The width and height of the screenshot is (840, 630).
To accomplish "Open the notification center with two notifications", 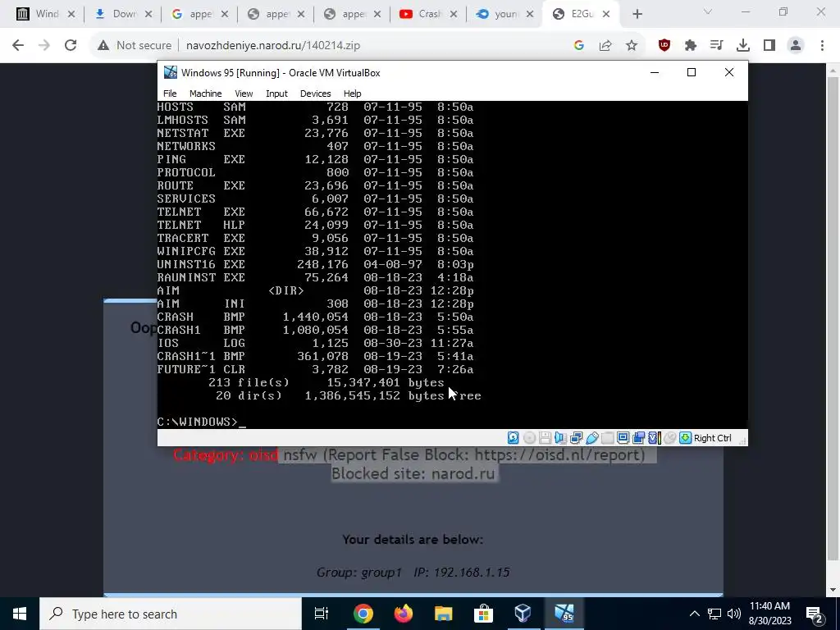I will coord(815,614).
